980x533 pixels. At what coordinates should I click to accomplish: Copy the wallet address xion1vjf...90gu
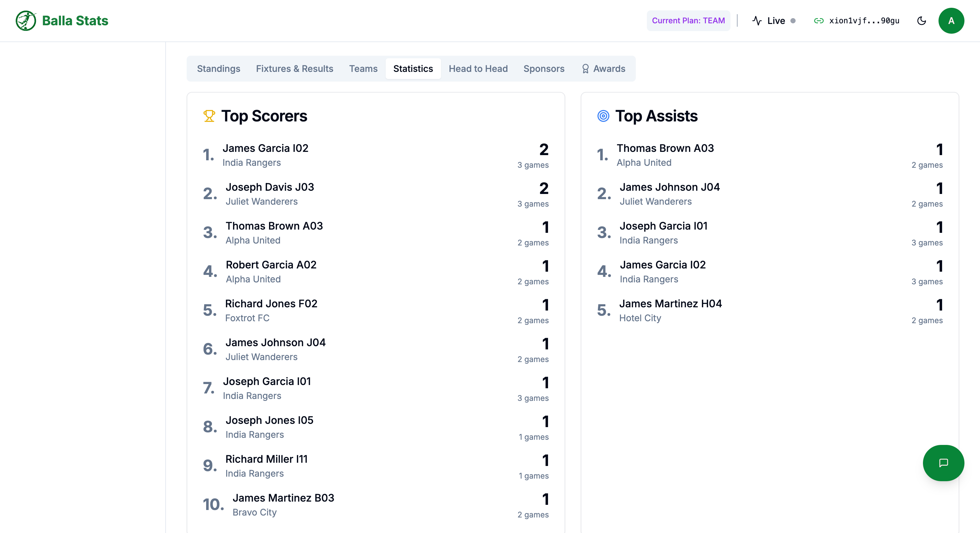864,21
